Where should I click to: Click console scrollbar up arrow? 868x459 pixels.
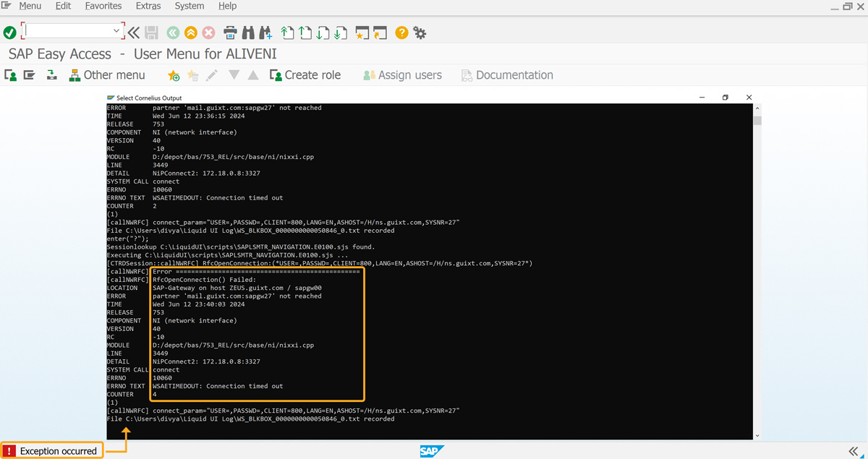point(757,108)
